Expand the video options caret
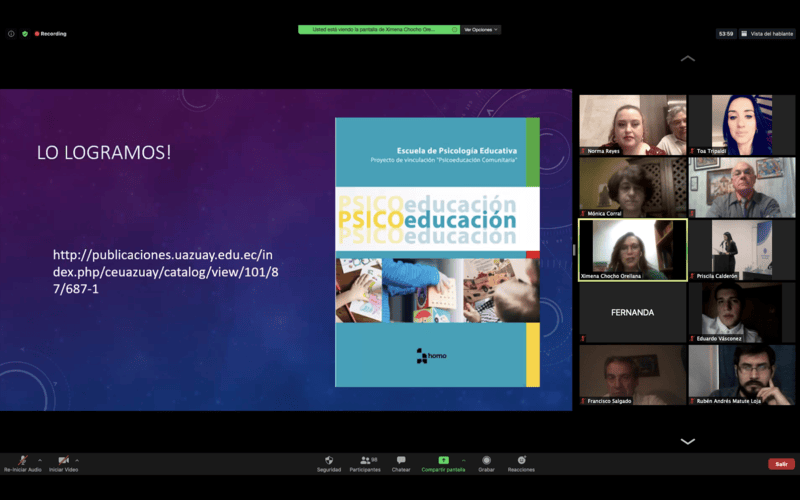800x500 pixels. pyautogui.click(x=77, y=460)
